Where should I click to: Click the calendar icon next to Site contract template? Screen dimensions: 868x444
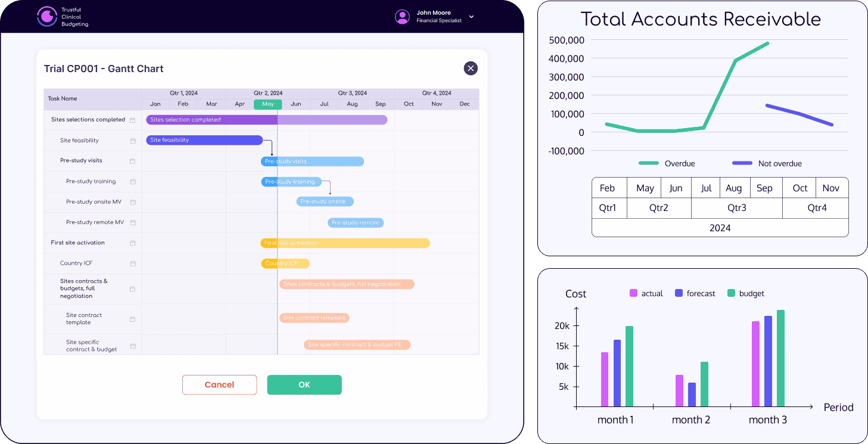[134, 319]
